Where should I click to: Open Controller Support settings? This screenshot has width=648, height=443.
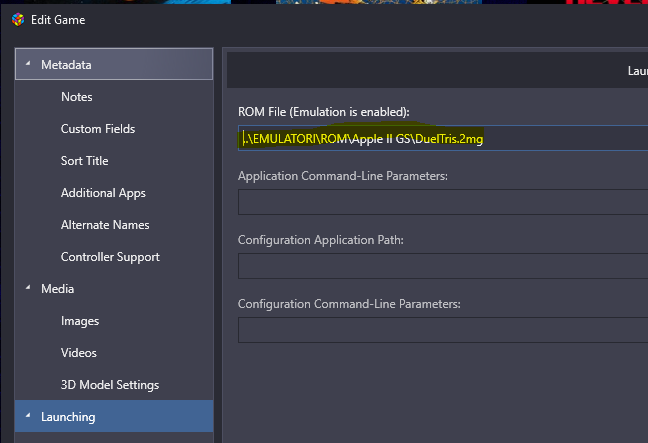pyautogui.click(x=110, y=257)
